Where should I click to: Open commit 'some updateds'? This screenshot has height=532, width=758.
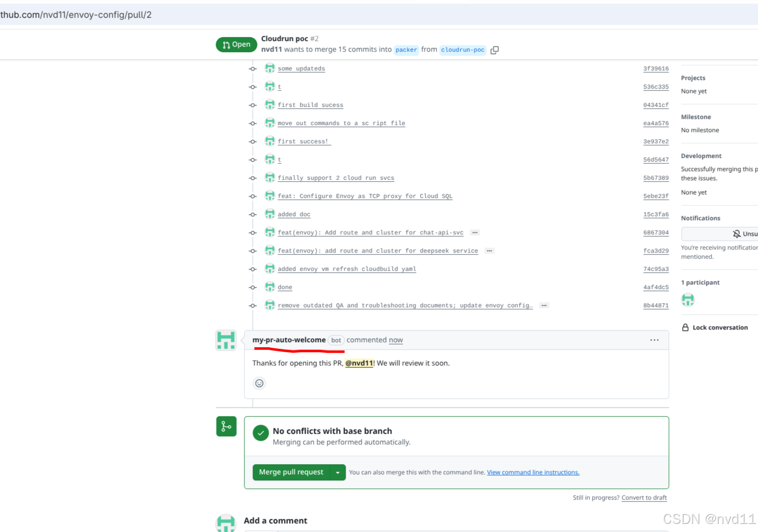[301, 69]
